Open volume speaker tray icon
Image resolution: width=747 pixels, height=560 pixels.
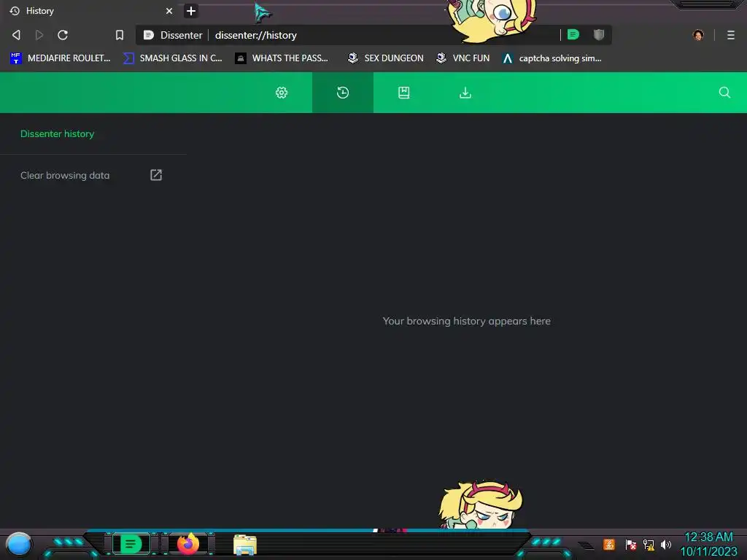click(665, 544)
